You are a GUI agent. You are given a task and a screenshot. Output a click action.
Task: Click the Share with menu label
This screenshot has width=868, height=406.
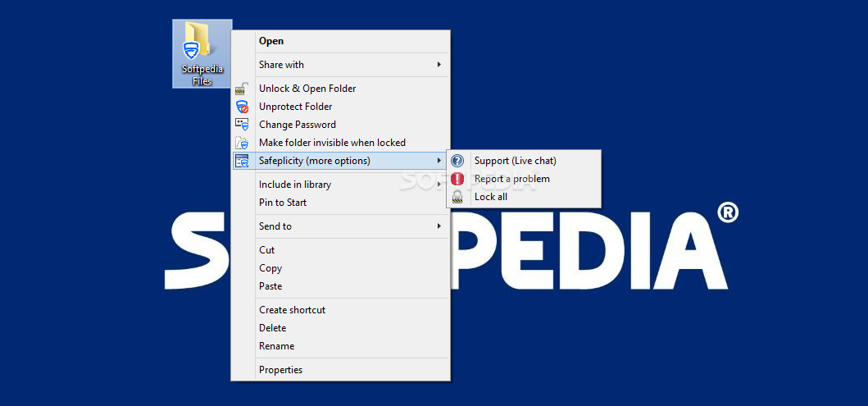281,65
